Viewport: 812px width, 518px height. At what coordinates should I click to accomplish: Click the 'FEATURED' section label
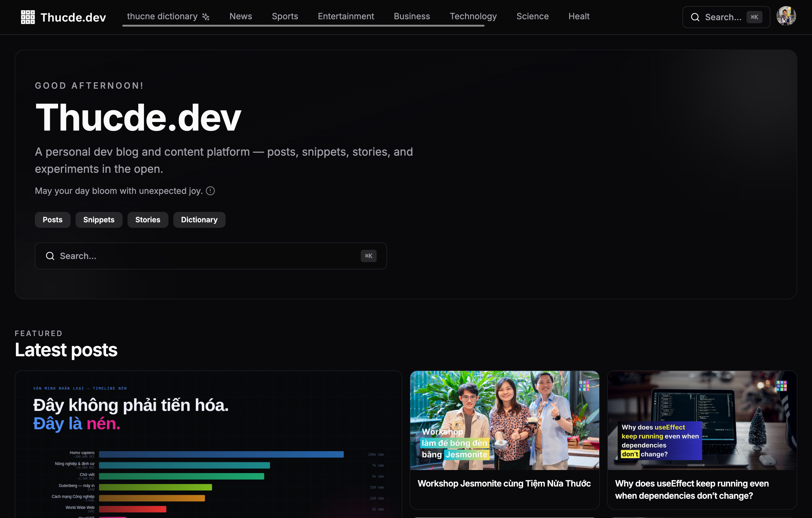[39, 334]
